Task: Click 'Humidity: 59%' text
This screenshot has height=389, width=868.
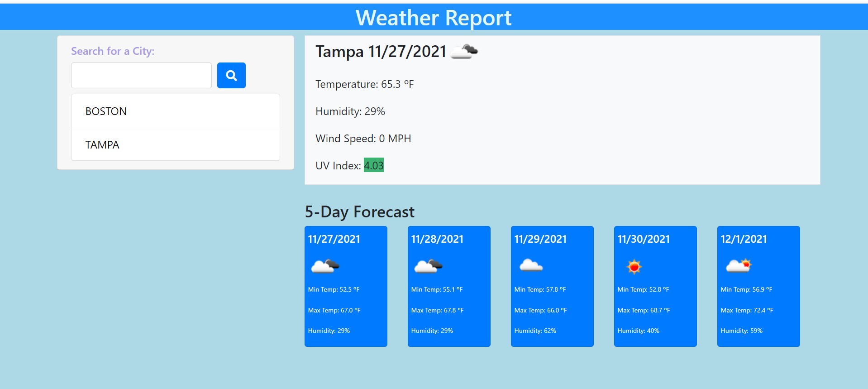Action: [x=741, y=331]
